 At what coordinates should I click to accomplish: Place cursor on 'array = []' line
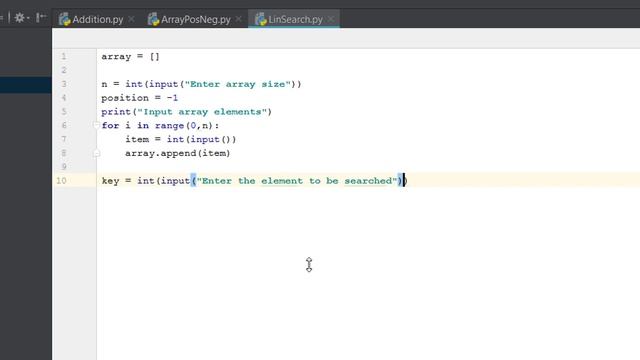(130, 57)
